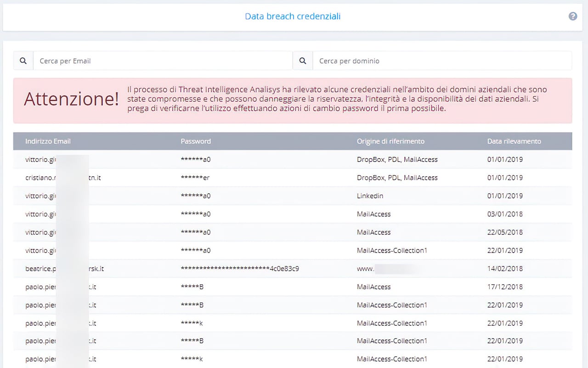This screenshot has width=588, height=368.
Task: Sort by Password column header
Action: [x=196, y=141]
